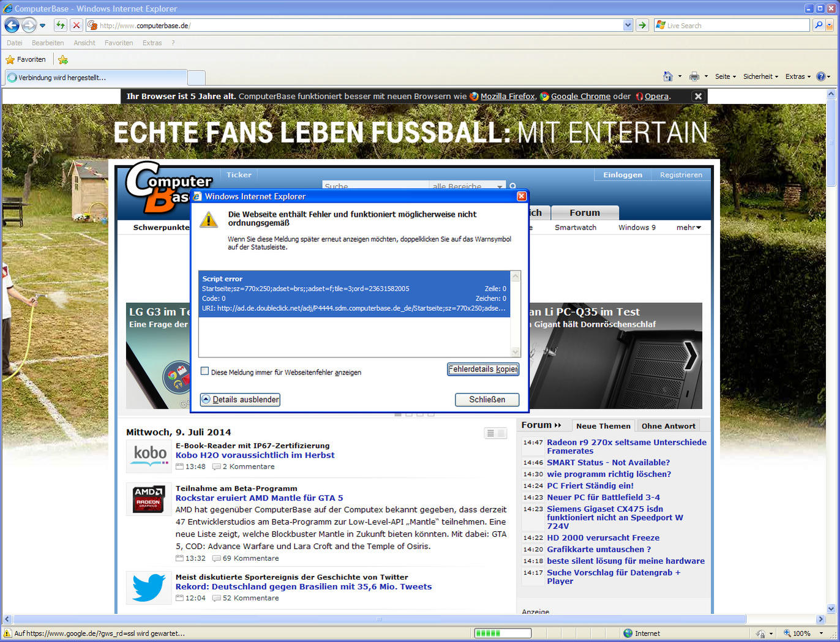840x642 pixels.
Task: Open the Bearbeiten menu
Action: pos(48,43)
